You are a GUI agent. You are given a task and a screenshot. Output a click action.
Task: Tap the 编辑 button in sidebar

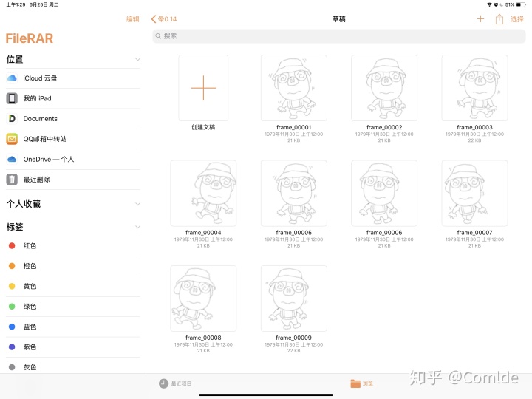click(x=133, y=19)
